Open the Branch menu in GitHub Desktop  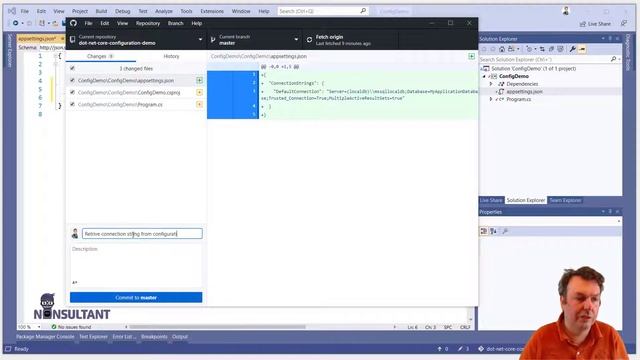(176, 23)
